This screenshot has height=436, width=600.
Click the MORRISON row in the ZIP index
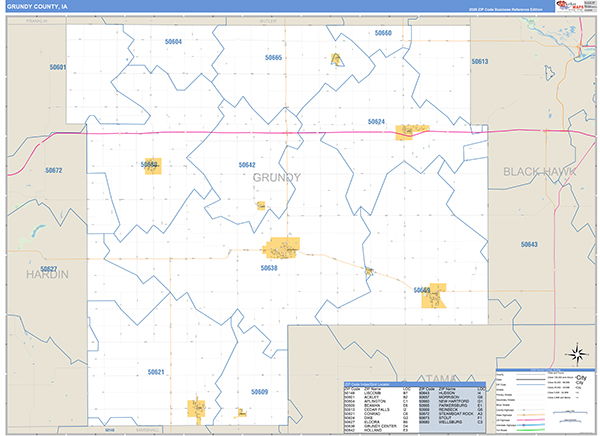point(452,397)
